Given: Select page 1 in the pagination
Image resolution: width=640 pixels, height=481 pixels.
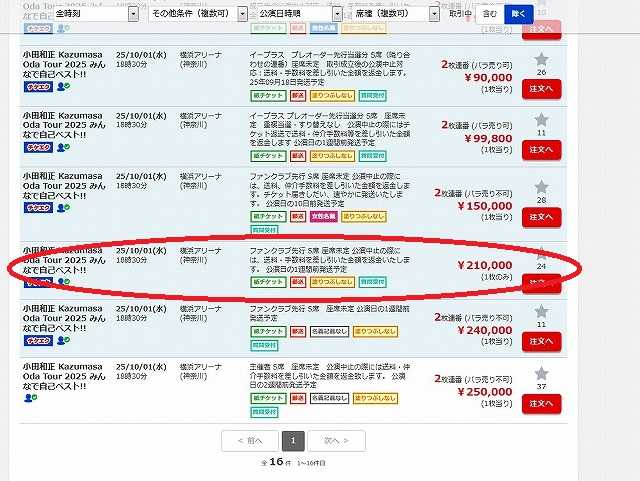Looking at the screenshot, I should coord(293,441).
